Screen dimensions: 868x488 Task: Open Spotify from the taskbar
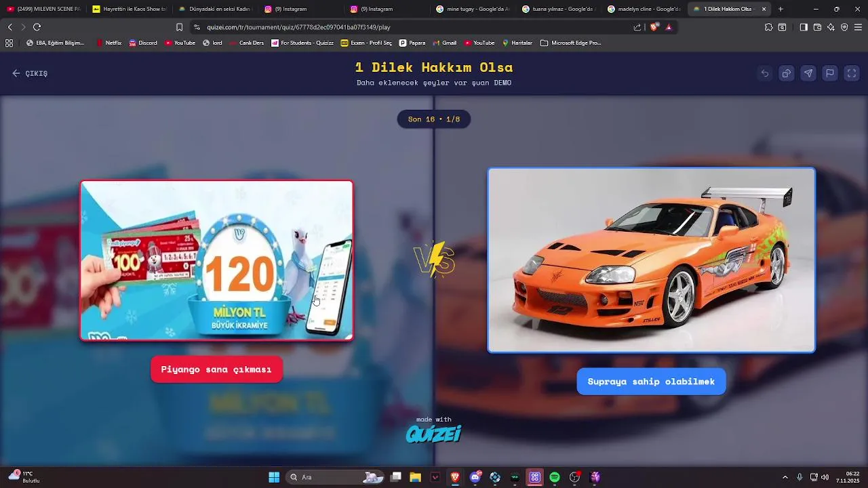click(555, 477)
